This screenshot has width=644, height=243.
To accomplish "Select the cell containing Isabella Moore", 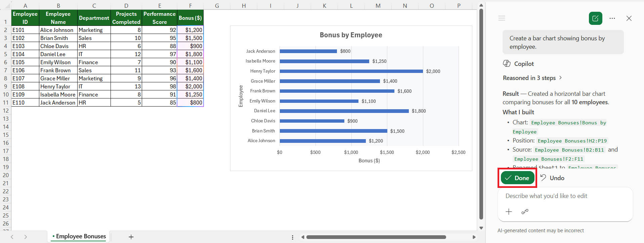I will coord(58,94).
